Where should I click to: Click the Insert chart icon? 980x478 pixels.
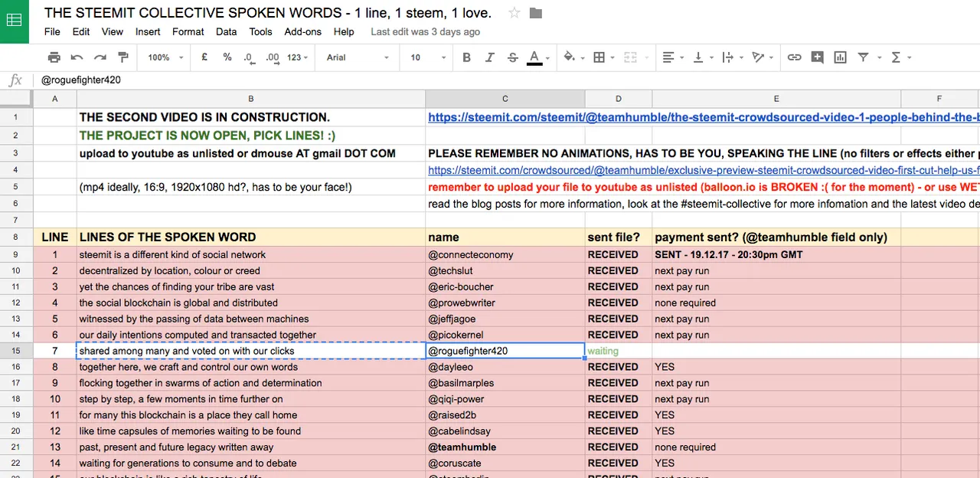click(x=841, y=57)
